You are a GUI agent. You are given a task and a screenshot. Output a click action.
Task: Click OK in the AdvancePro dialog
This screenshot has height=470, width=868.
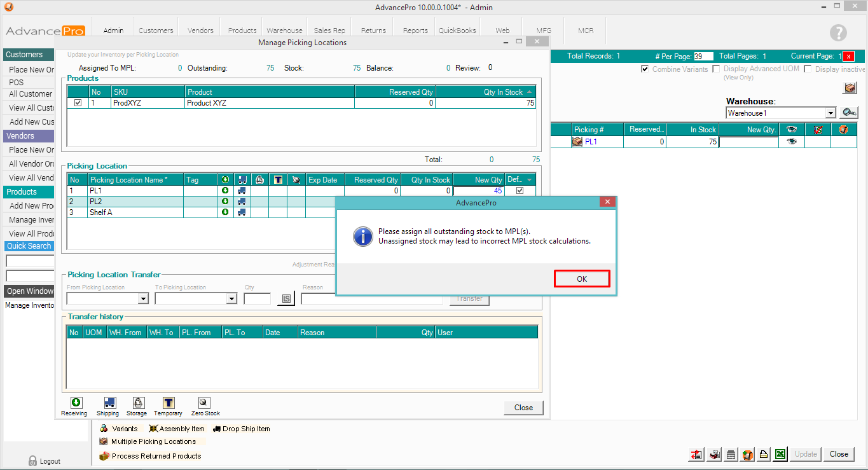coord(582,279)
